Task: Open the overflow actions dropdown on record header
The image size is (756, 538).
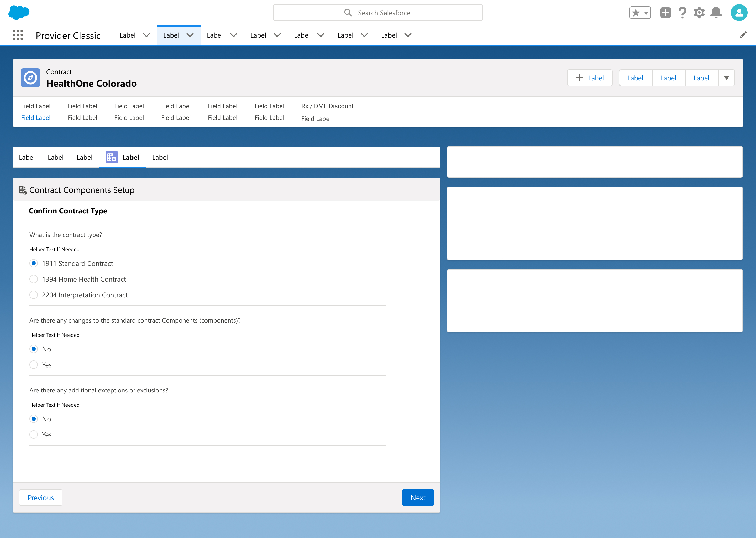Action: tap(727, 77)
